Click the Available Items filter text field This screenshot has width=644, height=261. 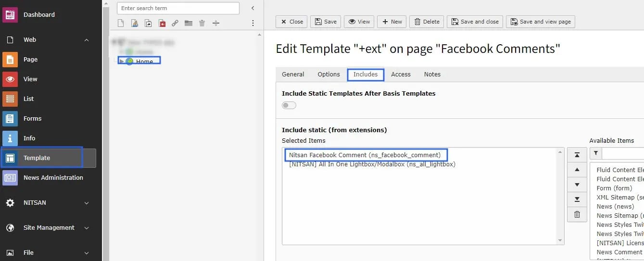pyautogui.click(x=623, y=153)
